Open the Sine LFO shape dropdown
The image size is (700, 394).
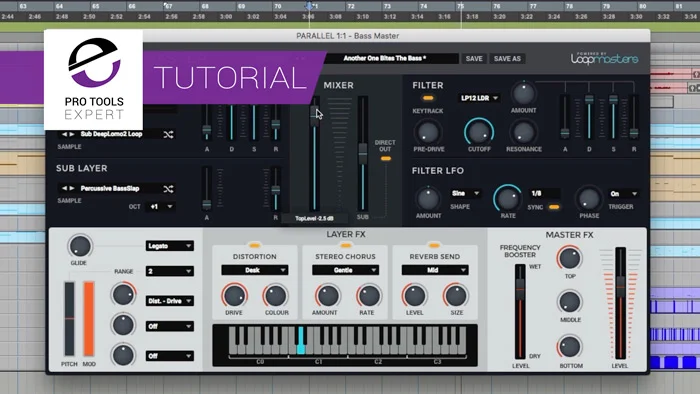[x=465, y=193]
